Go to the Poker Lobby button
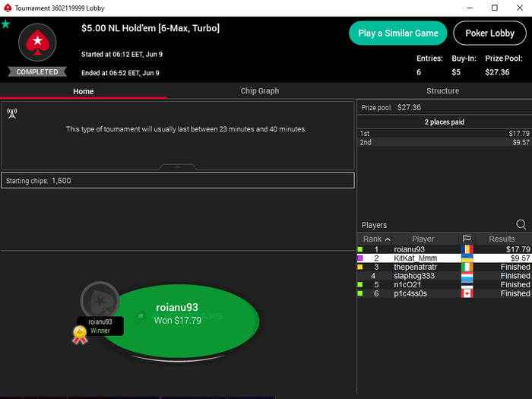This screenshot has width=532, height=399. pos(490,33)
